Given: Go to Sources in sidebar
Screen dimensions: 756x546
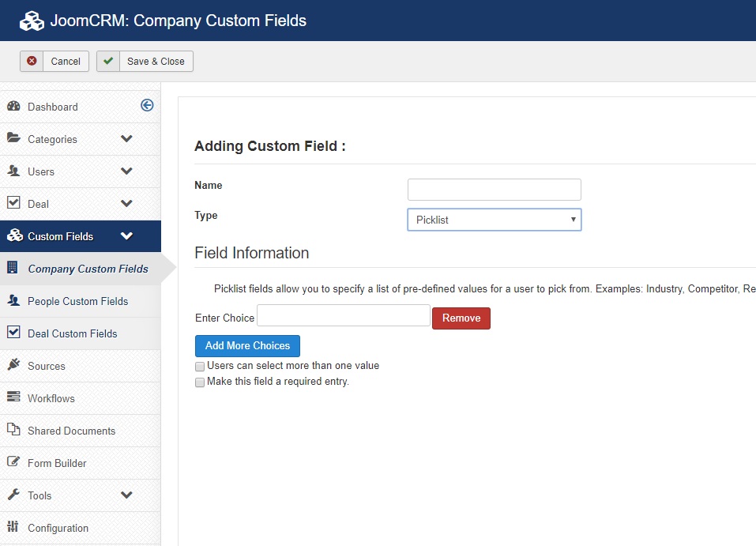Looking at the screenshot, I should pos(80,366).
